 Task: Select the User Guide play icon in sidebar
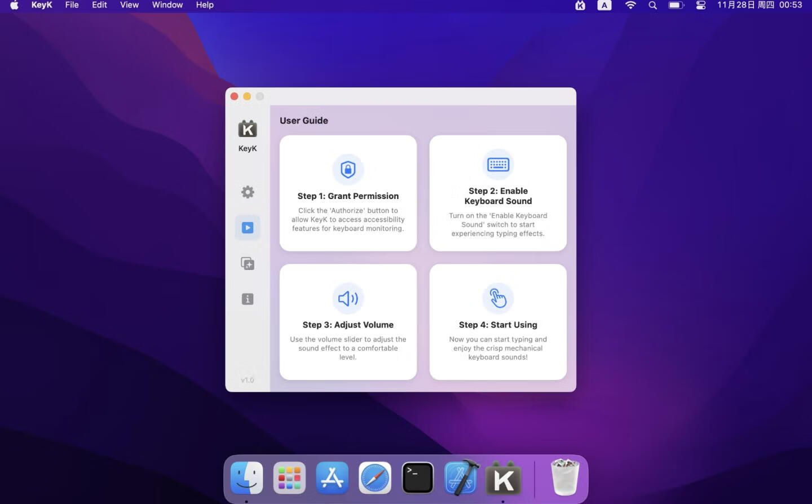pos(248,228)
